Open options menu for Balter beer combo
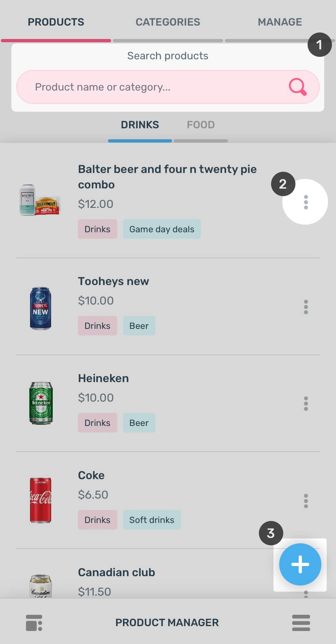The height and width of the screenshot is (644, 336). [x=306, y=202]
